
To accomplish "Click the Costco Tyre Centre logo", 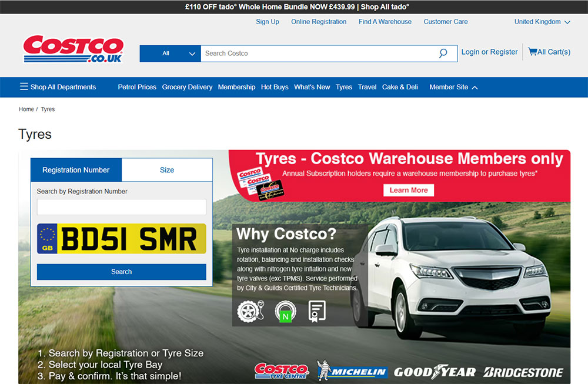I will [x=282, y=371].
